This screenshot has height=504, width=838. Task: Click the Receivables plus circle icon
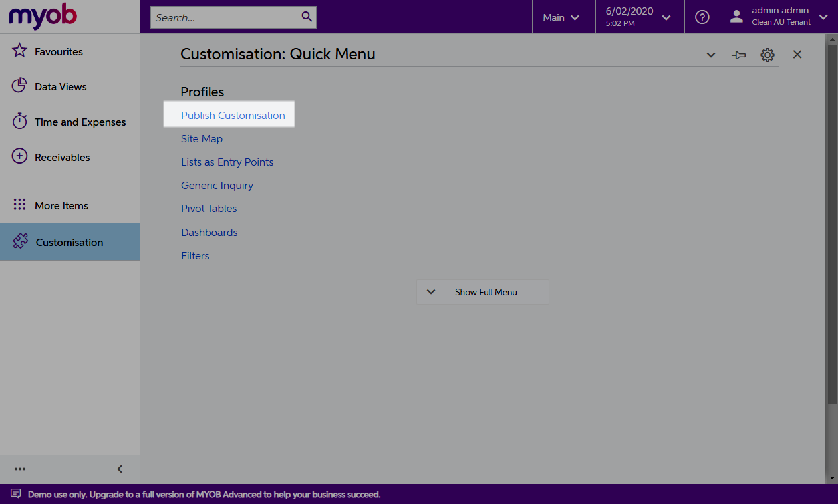[20, 156]
